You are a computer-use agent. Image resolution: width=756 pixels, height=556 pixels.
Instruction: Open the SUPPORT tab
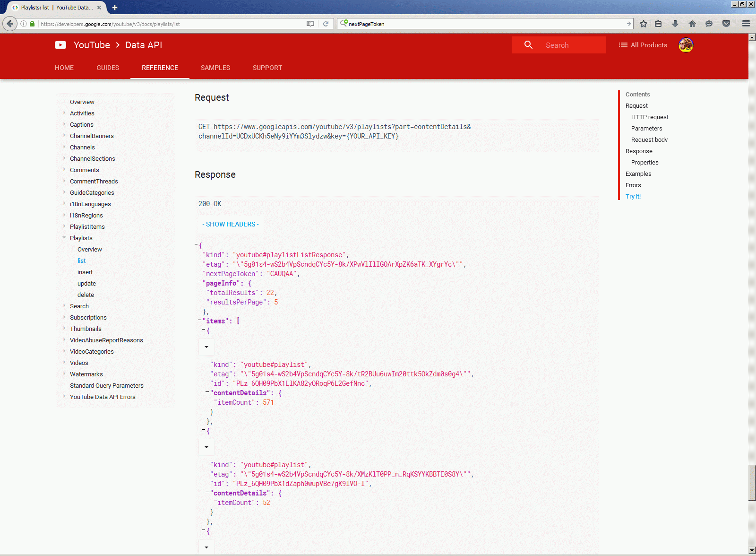pos(267,68)
